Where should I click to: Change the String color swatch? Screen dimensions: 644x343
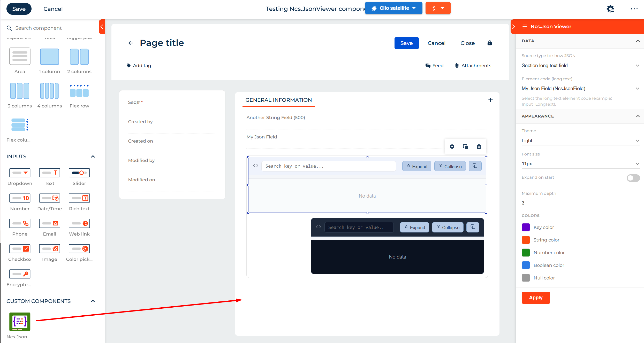[x=526, y=240]
